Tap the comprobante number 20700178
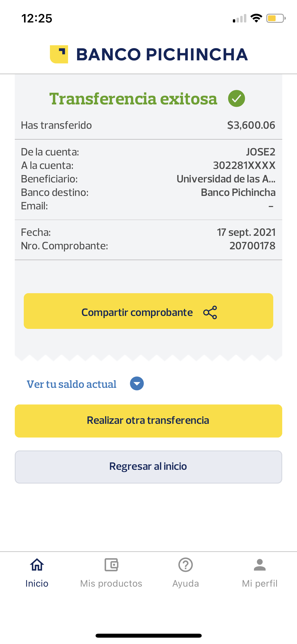This screenshot has height=644, width=297. [252, 246]
